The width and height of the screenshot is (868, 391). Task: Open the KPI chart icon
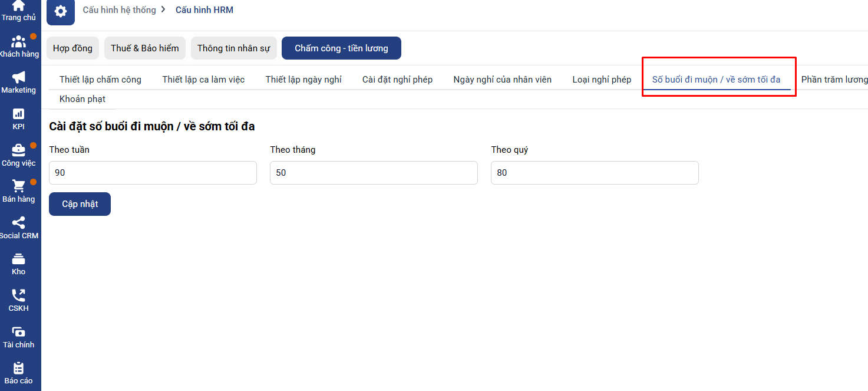tap(18, 114)
